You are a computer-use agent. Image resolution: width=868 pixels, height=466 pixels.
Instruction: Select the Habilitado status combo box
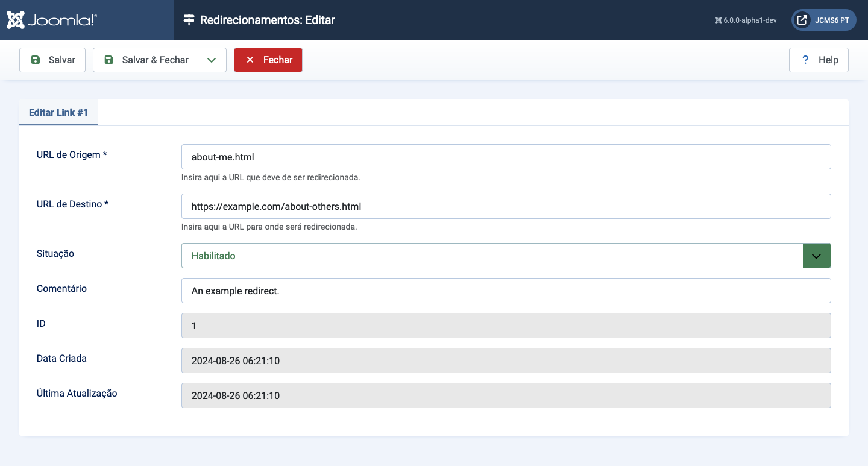click(x=492, y=256)
